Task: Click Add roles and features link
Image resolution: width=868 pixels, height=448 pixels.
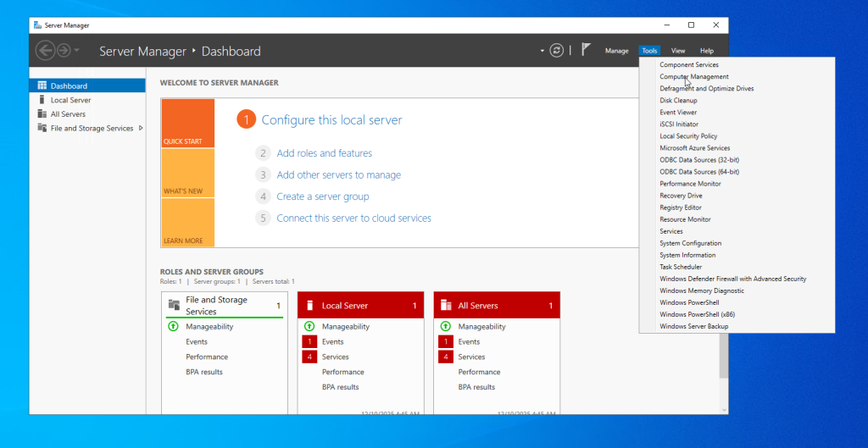Action: [325, 153]
